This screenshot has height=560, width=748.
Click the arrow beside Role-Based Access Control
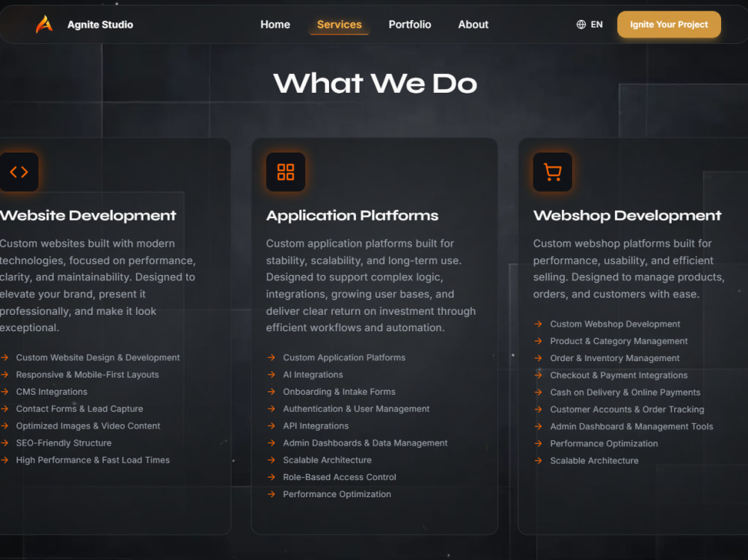coord(271,477)
